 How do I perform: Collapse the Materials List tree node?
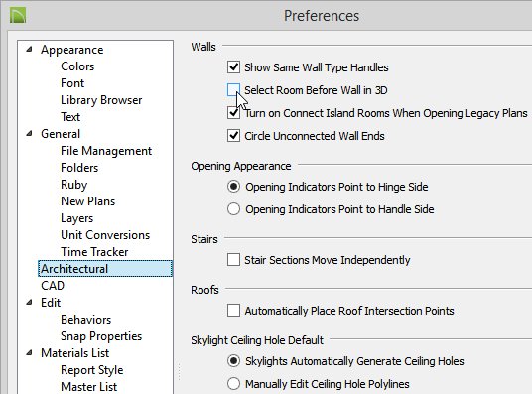29,353
